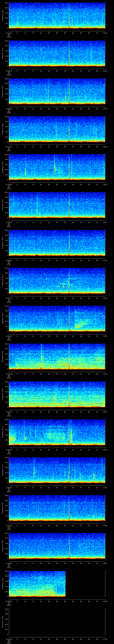Click the 37:00 end time label

pyautogui.click(x=105, y=487)
